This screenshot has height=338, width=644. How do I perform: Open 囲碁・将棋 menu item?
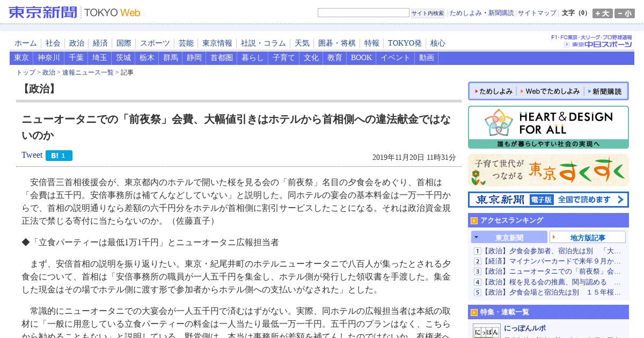(x=337, y=43)
